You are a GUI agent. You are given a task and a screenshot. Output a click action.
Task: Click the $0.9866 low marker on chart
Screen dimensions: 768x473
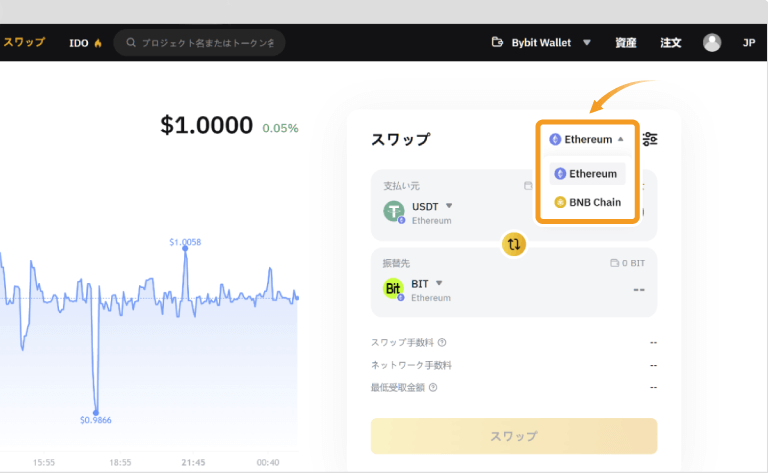click(96, 413)
